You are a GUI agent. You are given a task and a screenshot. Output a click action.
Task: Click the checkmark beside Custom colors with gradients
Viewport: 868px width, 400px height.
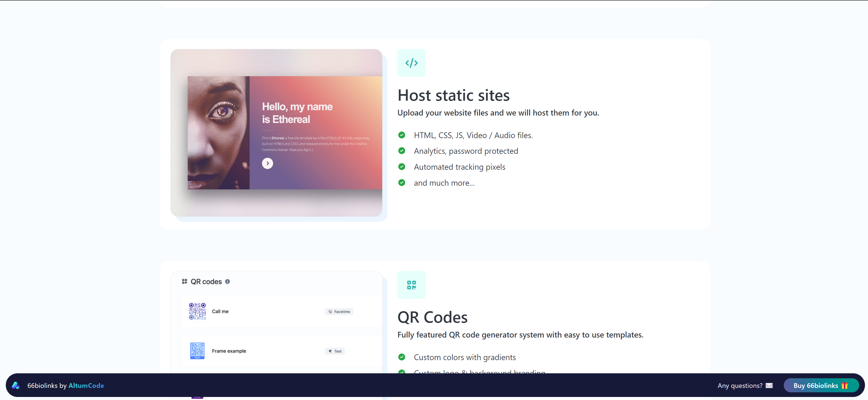coord(402,357)
